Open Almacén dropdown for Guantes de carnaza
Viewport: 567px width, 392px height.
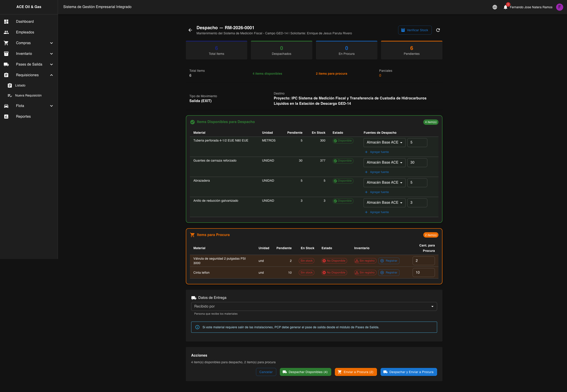click(384, 162)
